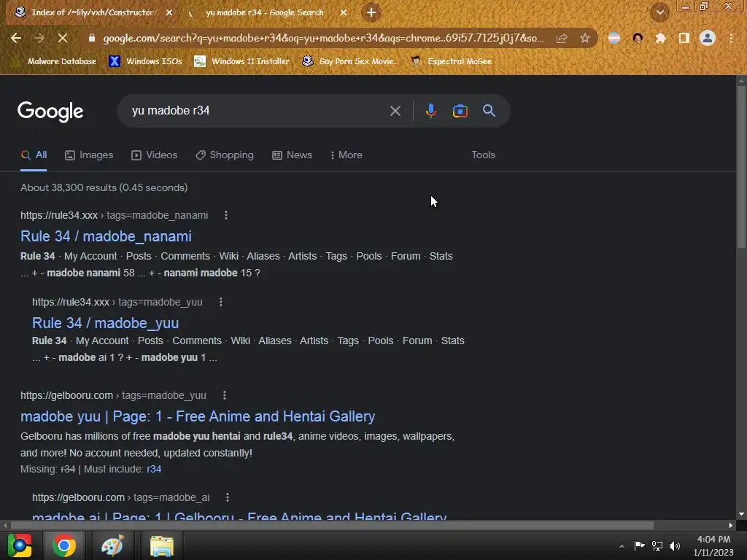Click the Start button on the taskbar
The image size is (747, 560).
coord(20,545)
